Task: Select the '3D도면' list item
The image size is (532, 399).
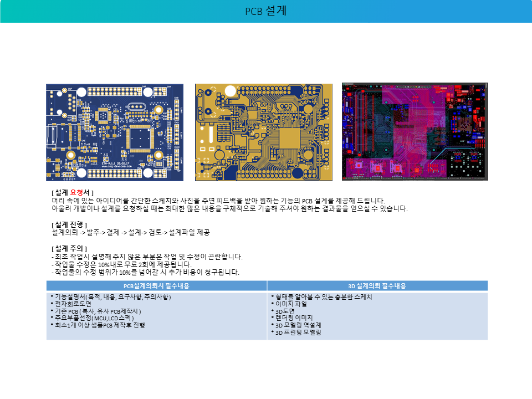Action: coord(283,311)
